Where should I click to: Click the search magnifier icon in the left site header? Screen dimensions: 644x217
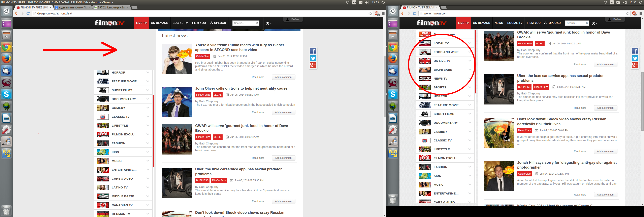pyautogui.click(x=257, y=23)
